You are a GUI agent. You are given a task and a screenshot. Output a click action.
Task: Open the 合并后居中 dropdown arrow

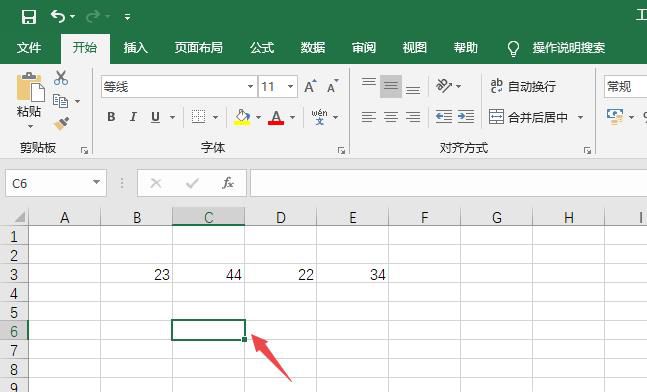(x=580, y=118)
